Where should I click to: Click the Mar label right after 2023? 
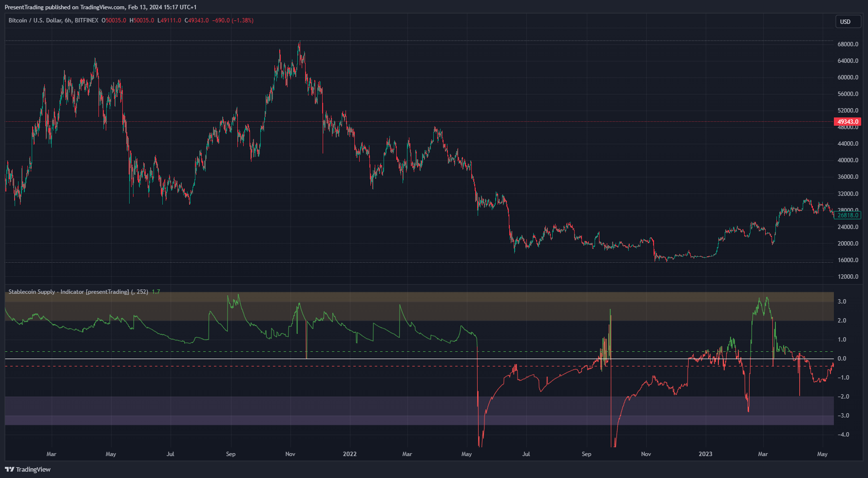tap(763, 454)
